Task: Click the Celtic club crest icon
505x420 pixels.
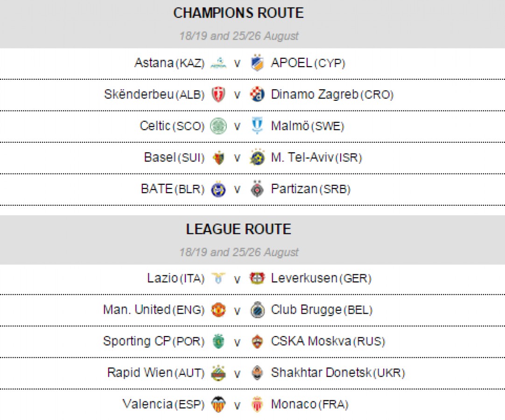Action: pyautogui.click(x=218, y=126)
